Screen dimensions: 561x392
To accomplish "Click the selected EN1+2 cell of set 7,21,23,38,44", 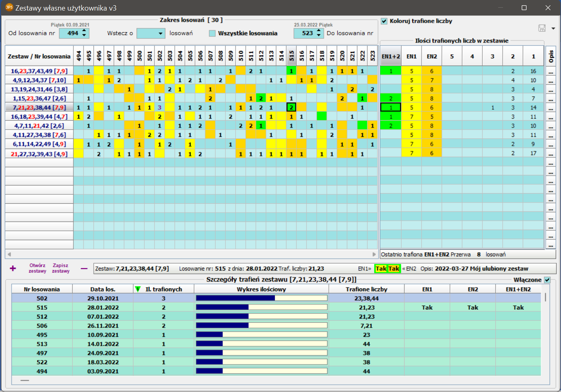I will [x=391, y=108].
